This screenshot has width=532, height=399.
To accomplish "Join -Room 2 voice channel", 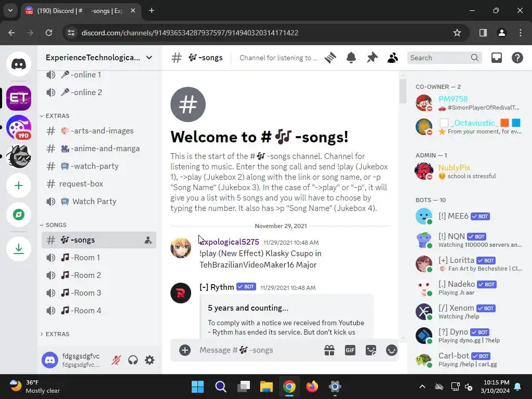I will [99, 275].
